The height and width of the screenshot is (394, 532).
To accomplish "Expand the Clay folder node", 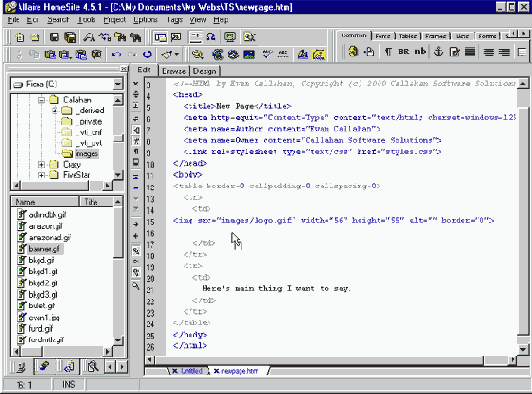I will (41, 165).
